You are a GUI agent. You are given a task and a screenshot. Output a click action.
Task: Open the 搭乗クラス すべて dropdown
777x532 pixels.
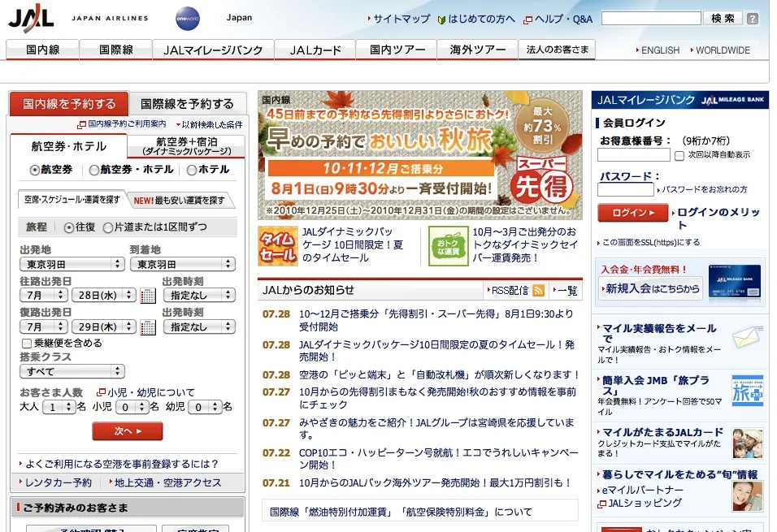click(72, 371)
